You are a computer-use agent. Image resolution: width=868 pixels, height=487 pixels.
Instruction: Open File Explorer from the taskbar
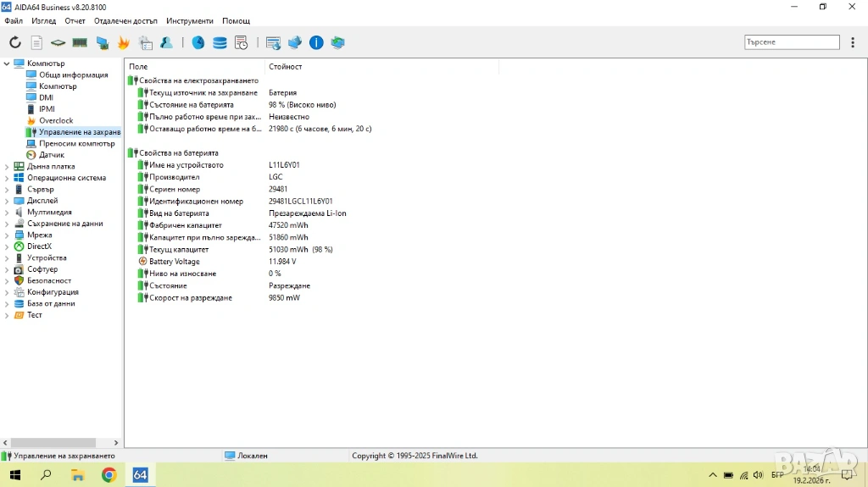pyautogui.click(x=77, y=475)
